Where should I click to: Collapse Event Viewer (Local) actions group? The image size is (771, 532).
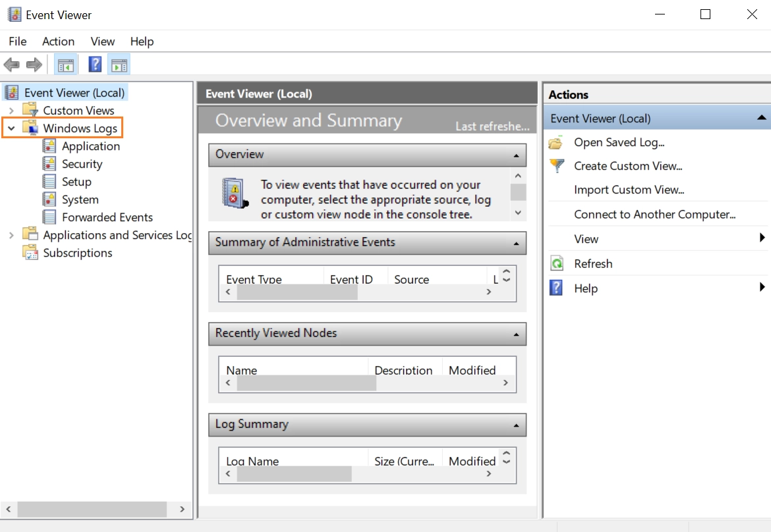[x=761, y=117]
